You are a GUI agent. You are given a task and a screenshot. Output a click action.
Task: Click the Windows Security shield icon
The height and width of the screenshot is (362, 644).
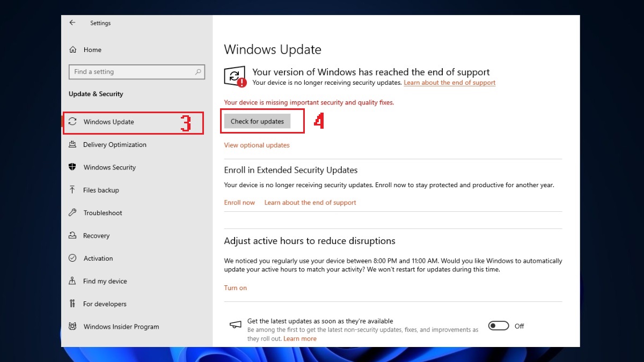(x=72, y=167)
